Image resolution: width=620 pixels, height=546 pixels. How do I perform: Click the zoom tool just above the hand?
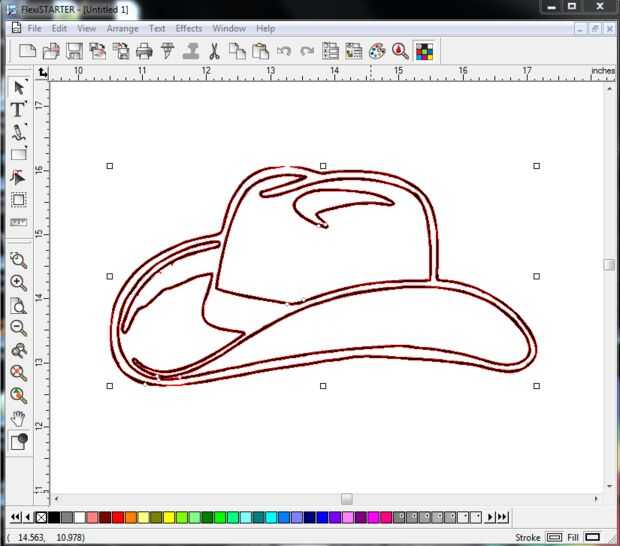(18, 396)
